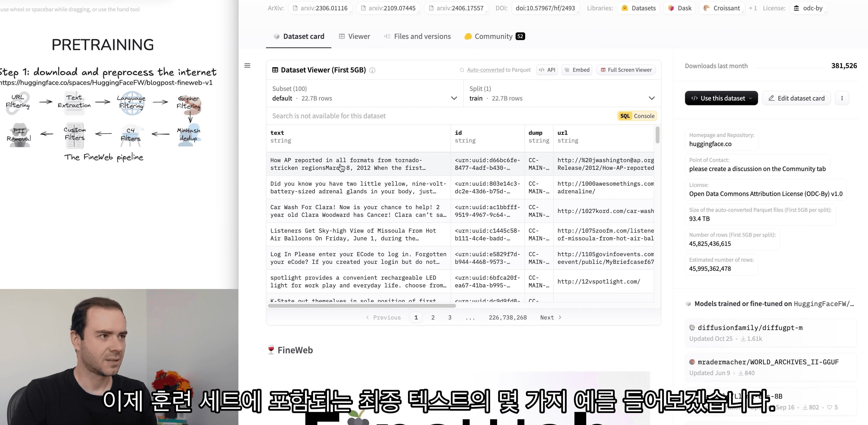
Task: Click the hamburger table-of-contents icon
Action: (247, 66)
